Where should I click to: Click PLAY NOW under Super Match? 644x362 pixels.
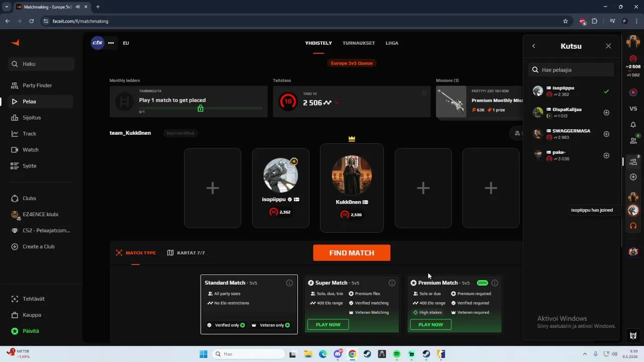[x=328, y=325]
